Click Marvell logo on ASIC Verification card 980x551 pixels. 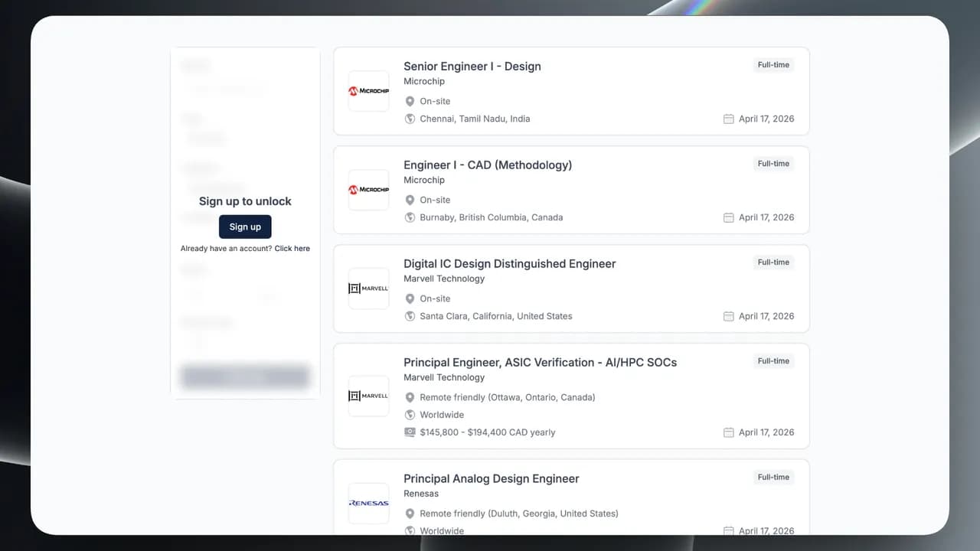tap(369, 396)
